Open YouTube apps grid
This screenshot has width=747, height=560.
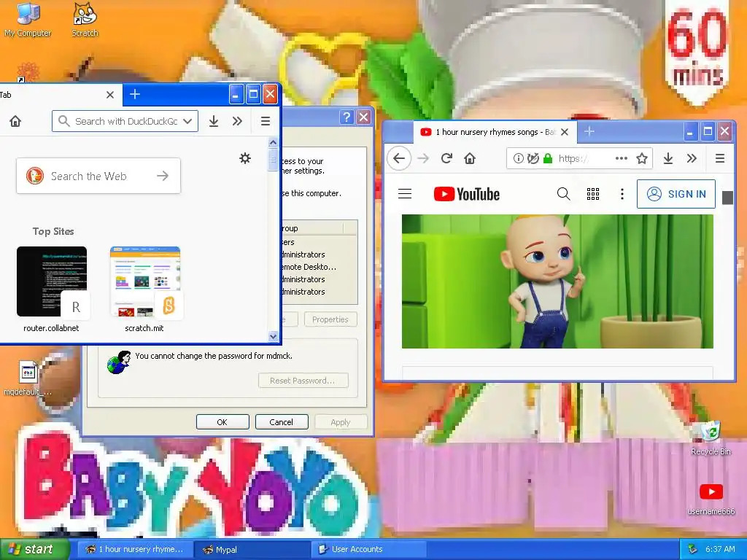tap(593, 194)
